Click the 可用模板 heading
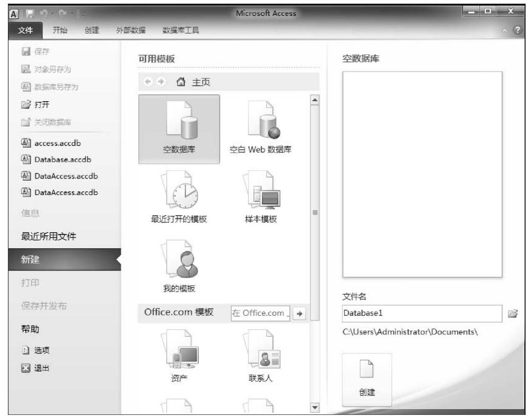 [x=157, y=59]
